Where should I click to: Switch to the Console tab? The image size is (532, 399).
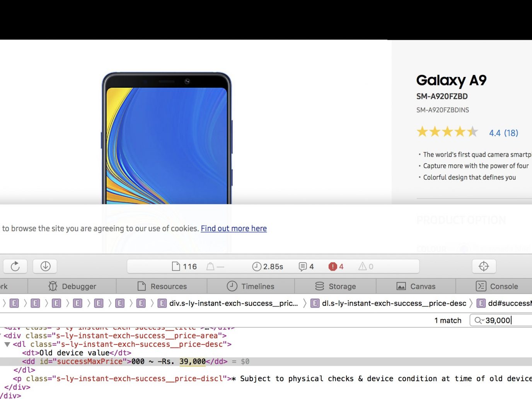pos(497,286)
